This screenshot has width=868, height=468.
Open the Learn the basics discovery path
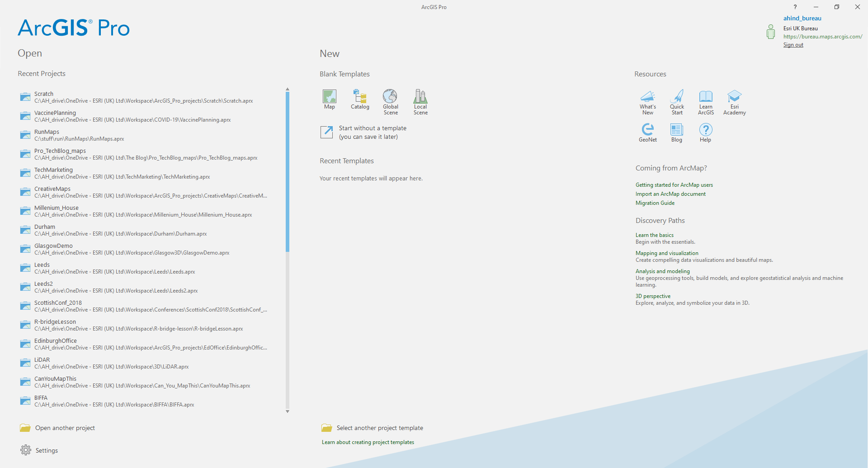pyautogui.click(x=655, y=235)
